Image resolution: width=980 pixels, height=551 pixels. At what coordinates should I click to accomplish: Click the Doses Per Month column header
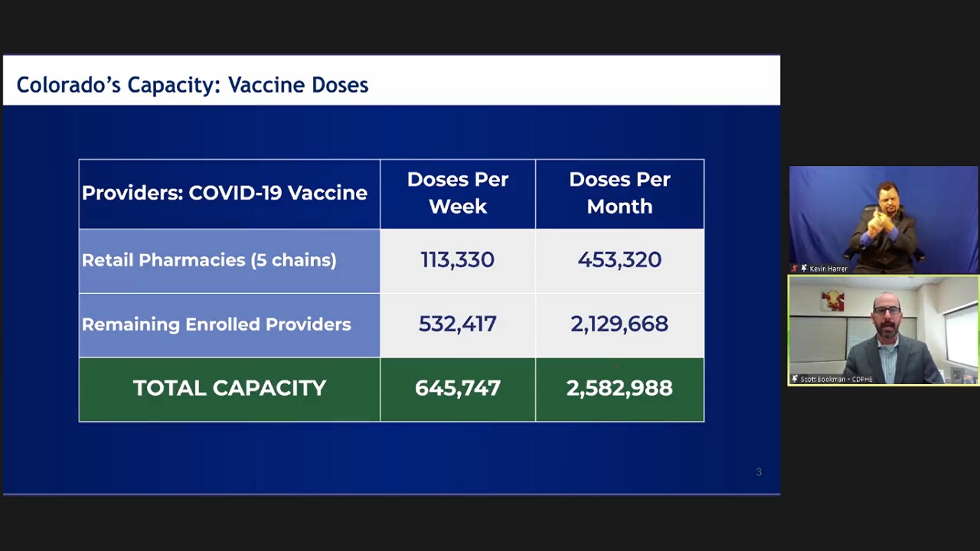pyautogui.click(x=619, y=194)
